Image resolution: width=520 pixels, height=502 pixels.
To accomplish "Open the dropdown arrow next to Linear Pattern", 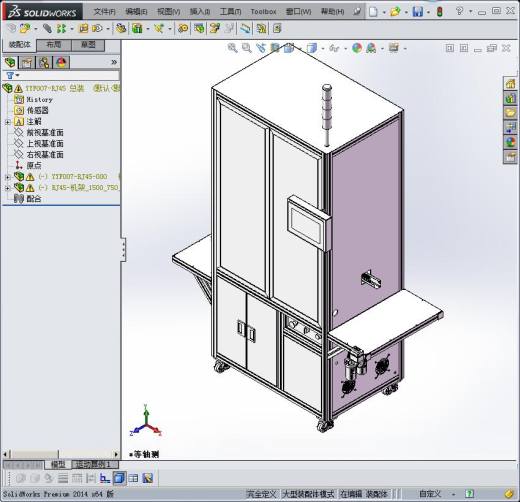I will [72, 29].
